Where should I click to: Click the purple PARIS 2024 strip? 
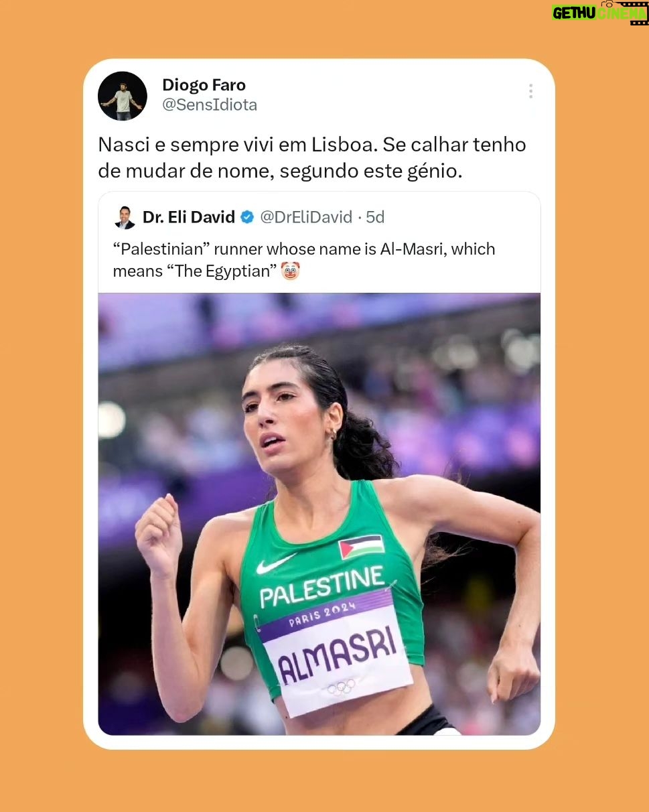click(325, 614)
